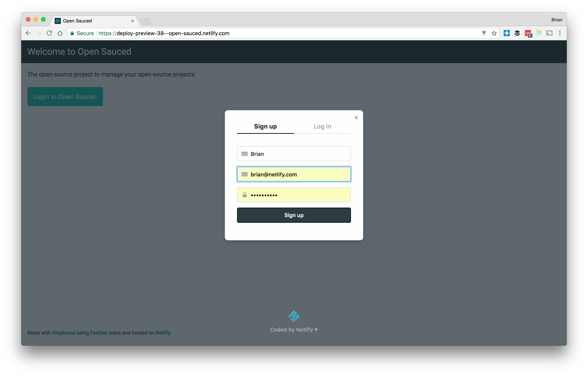The image size is (588, 376).
Task: Click the padlock icon in the password field
Action: (x=244, y=195)
